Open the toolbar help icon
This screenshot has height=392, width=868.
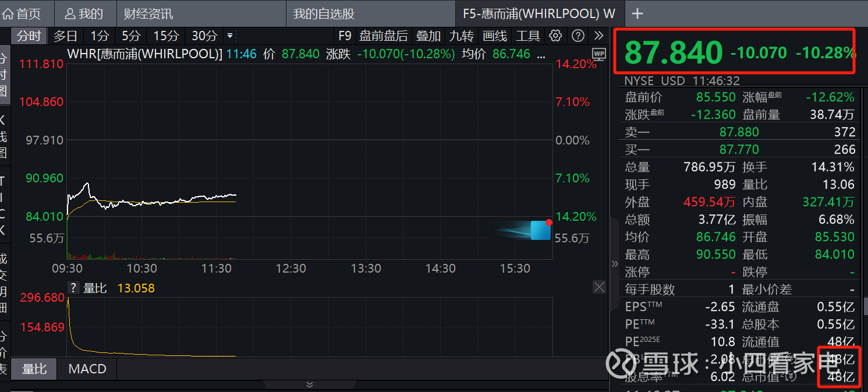coord(578,36)
